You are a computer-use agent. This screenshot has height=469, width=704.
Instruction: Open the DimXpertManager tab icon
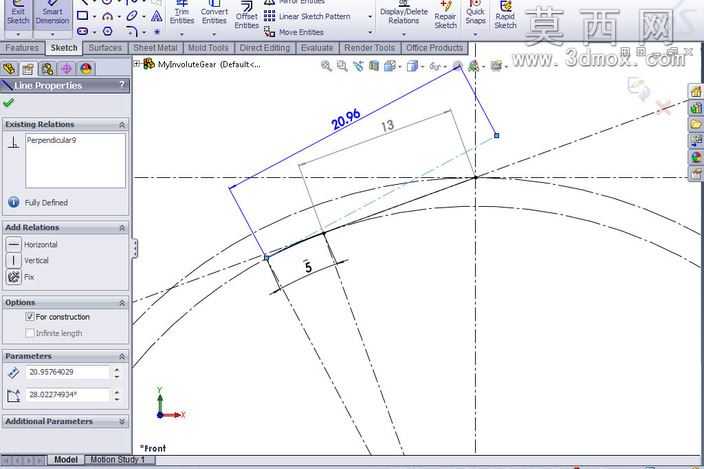[x=66, y=69]
